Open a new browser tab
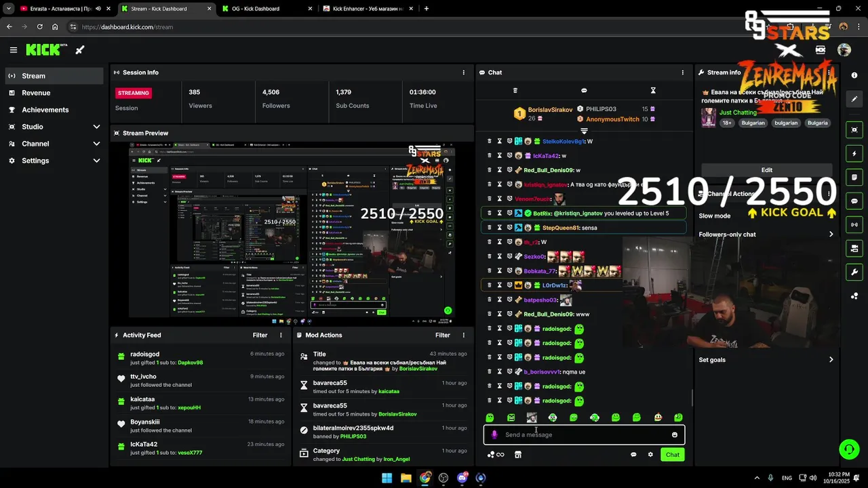This screenshot has width=868, height=488. [426, 9]
